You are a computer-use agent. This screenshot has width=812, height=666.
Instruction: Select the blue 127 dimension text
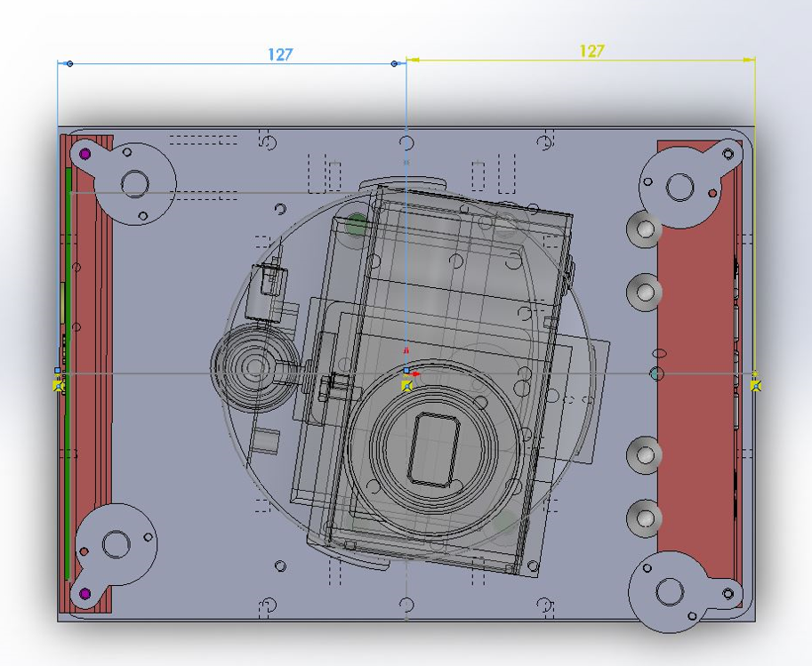(x=280, y=54)
